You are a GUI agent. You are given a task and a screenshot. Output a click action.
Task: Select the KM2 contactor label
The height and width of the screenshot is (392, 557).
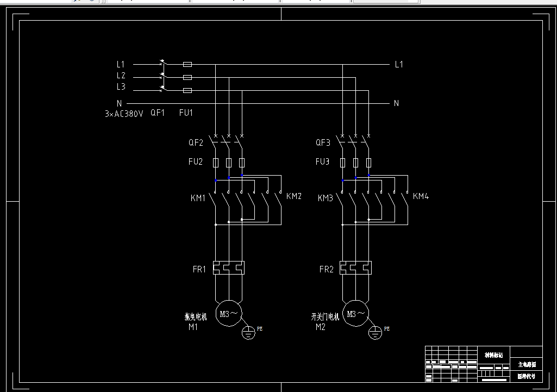pyautogui.click(x=294, y=196)
